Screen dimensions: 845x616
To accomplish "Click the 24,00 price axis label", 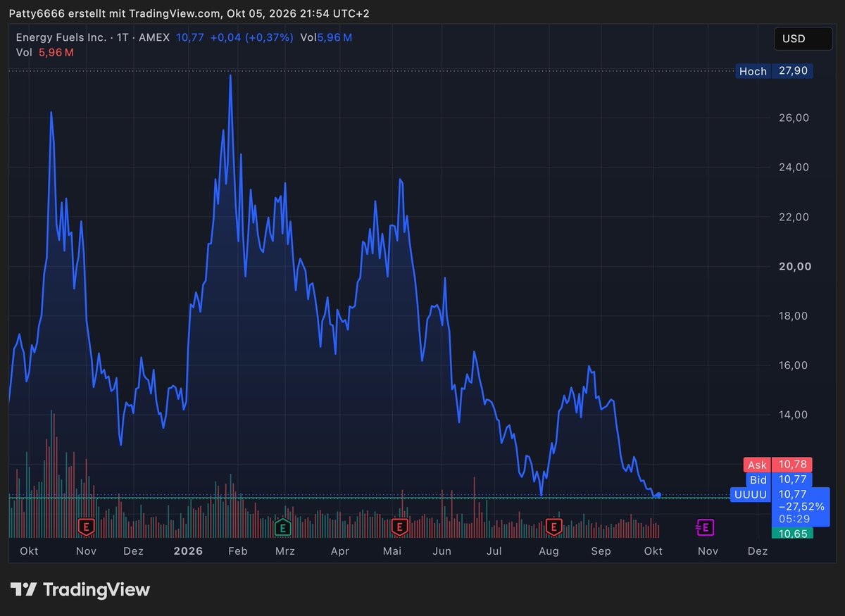I will pyautogui.click(x=795, y=168).
